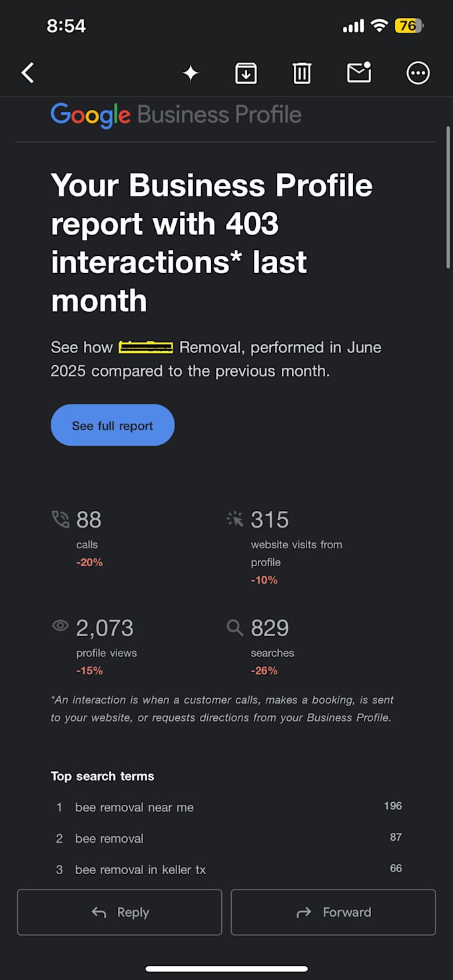Tap the Gemini sparkle summarize icon

pos(191,73)
